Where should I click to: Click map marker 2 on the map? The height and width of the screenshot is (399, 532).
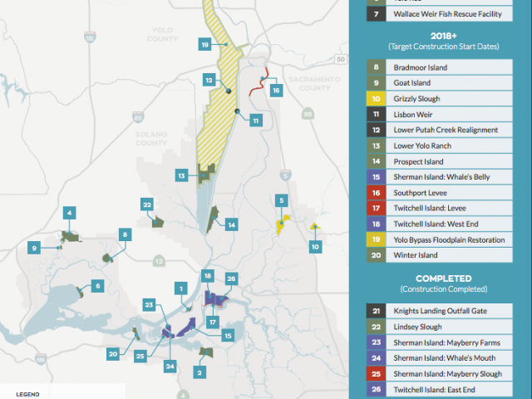[x=199, y=372]
